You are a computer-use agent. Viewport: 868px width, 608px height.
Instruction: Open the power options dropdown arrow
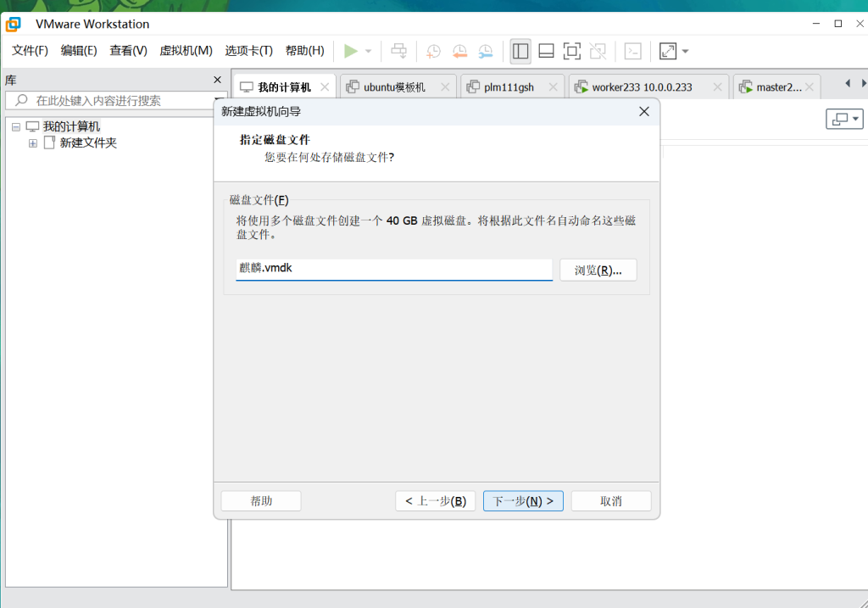[x=368, y=51]
